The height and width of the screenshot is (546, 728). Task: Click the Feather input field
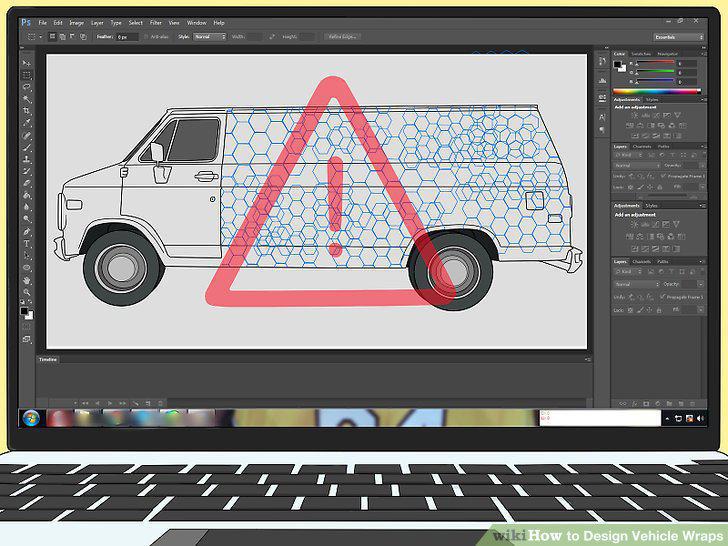click(x=127, y=37)
